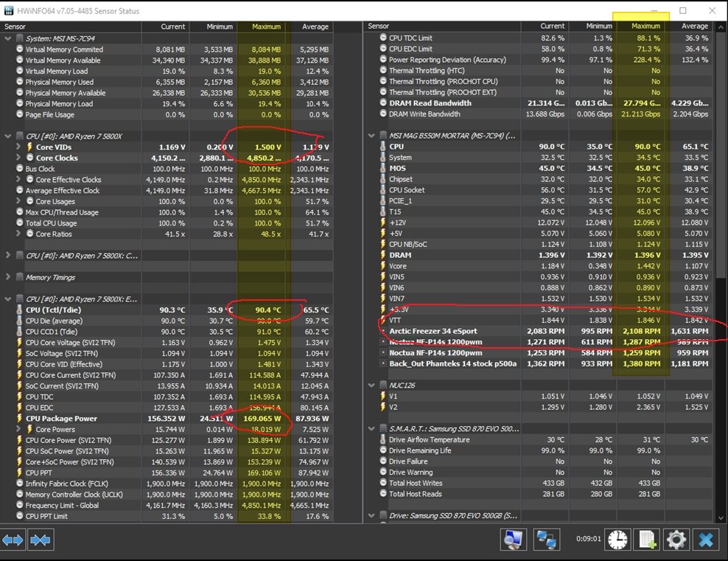Image resolution: width=728 pixels, height=561 pixels.
Task: Click the blue X close sensors icon
Action: [x=705, y=540]
